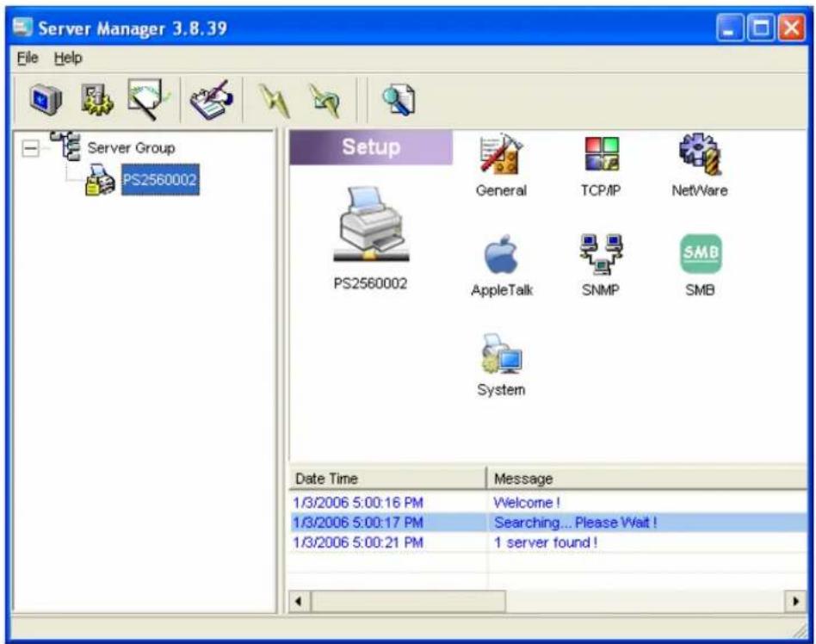Select the PS2560002 server in tree
Image resolution: width=816 pixels, height=644 pixels.
(x=160, y=180)
